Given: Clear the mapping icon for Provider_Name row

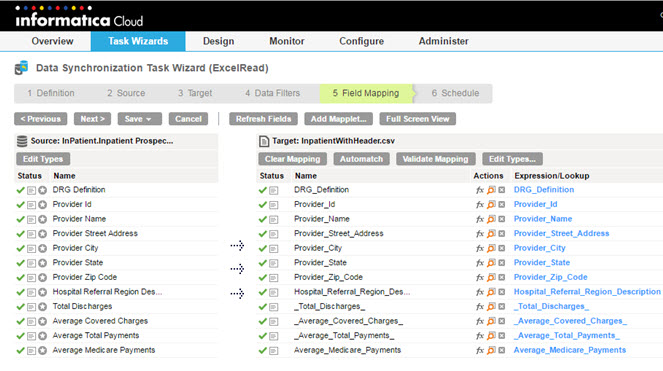Looking at the screenshot, I should (501, 219).
